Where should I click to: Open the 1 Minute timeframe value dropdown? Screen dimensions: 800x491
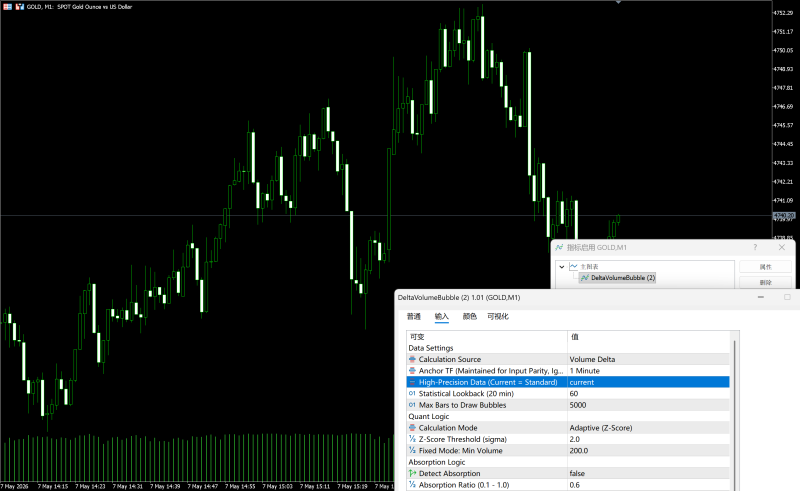click(x=648, y=371)
